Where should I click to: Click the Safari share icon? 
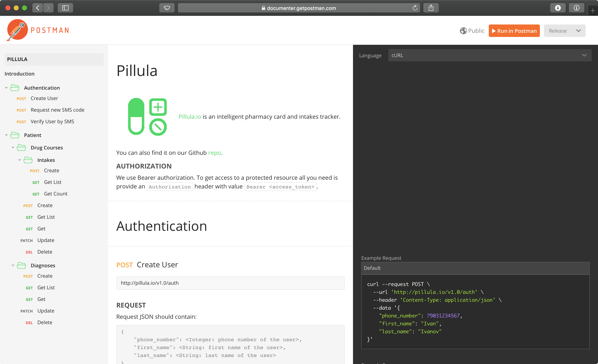(431, 8)
